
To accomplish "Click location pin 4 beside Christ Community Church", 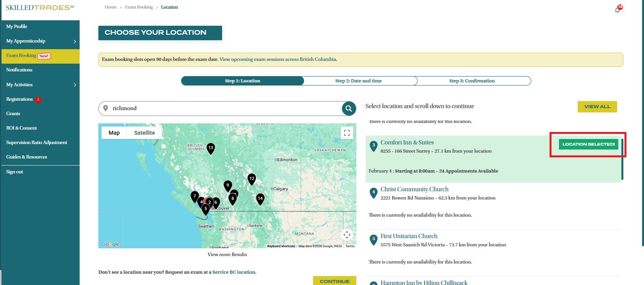I will [374, 192].
